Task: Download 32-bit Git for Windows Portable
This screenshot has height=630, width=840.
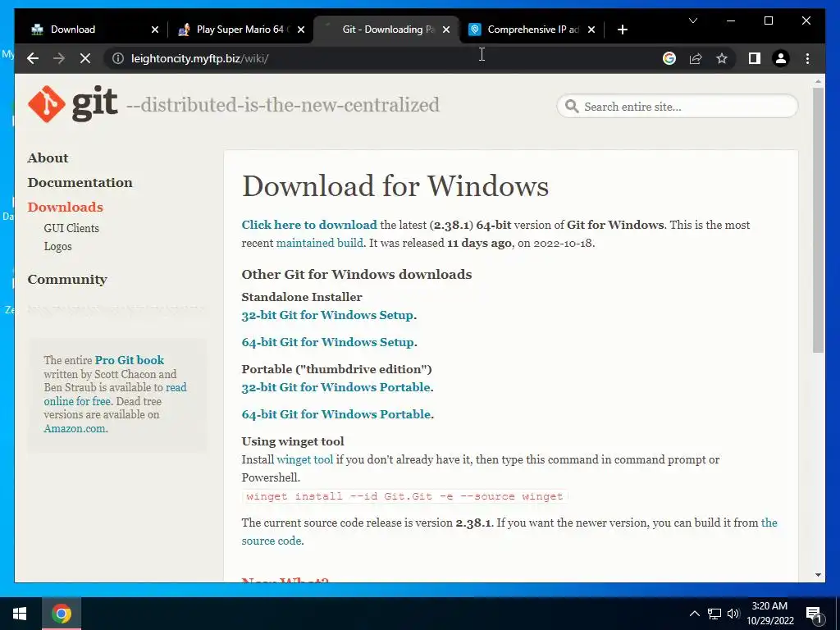Action: (x=336, y=387)
